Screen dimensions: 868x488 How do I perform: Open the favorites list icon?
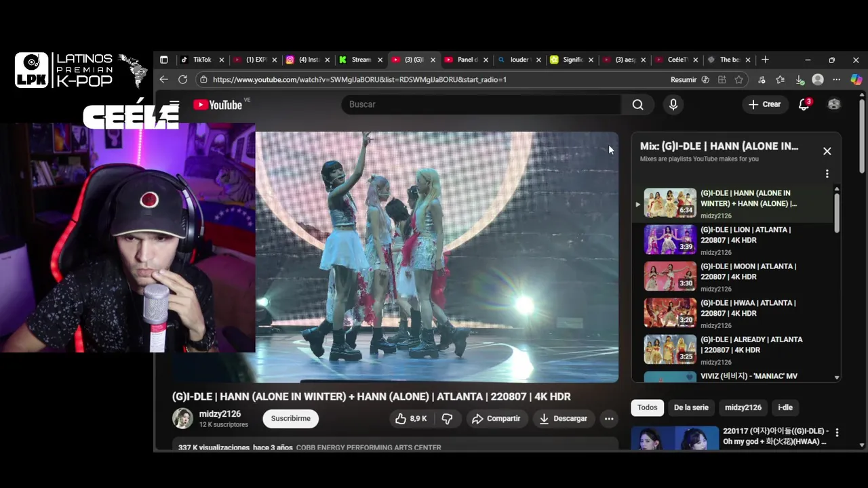coord(781,79)
